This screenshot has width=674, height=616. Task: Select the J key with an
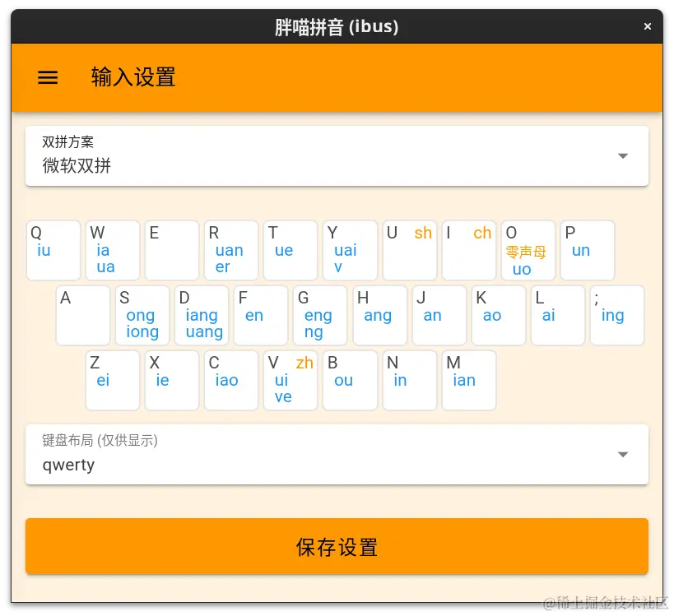[x=439, y=315]
